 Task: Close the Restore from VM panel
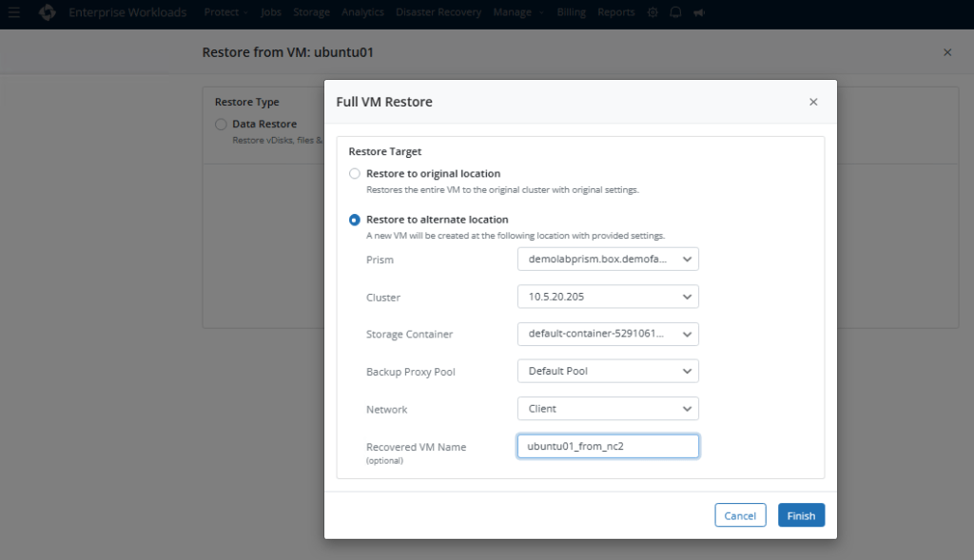[946, 52]
